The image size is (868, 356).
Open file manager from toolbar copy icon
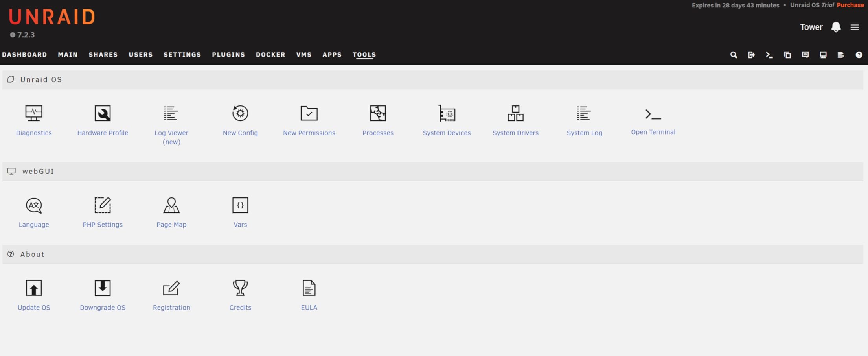[787, 55]
